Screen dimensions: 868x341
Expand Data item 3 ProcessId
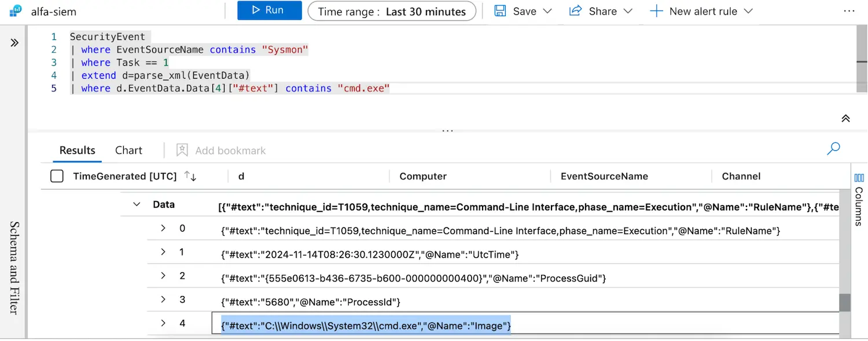point(163,299)
